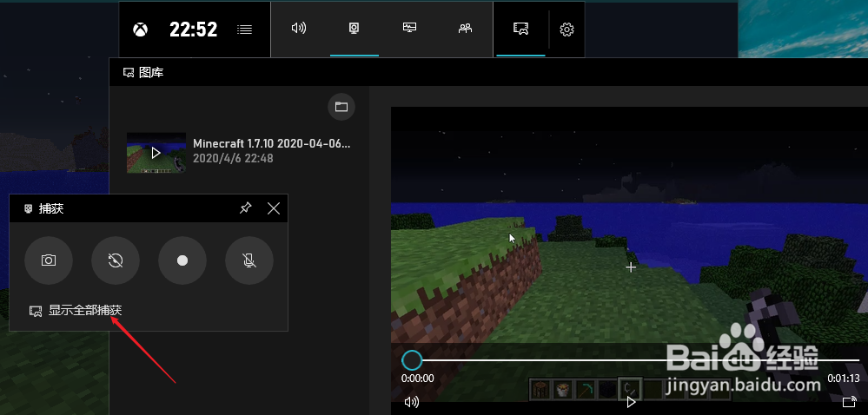Open the widget menu list icon
This screenshot has height=415, width=868.
click(244, 30)
